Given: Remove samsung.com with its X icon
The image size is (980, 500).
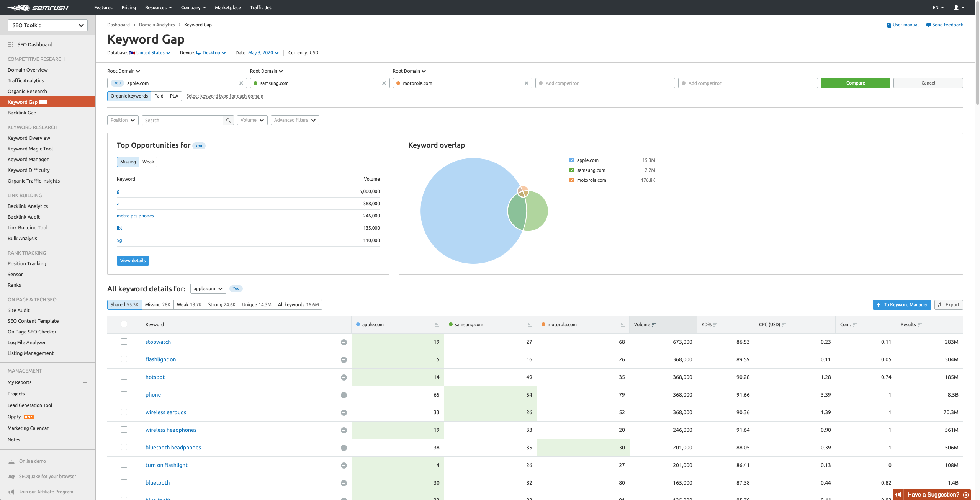Looking at the screenshot, I should pos(384,83).
